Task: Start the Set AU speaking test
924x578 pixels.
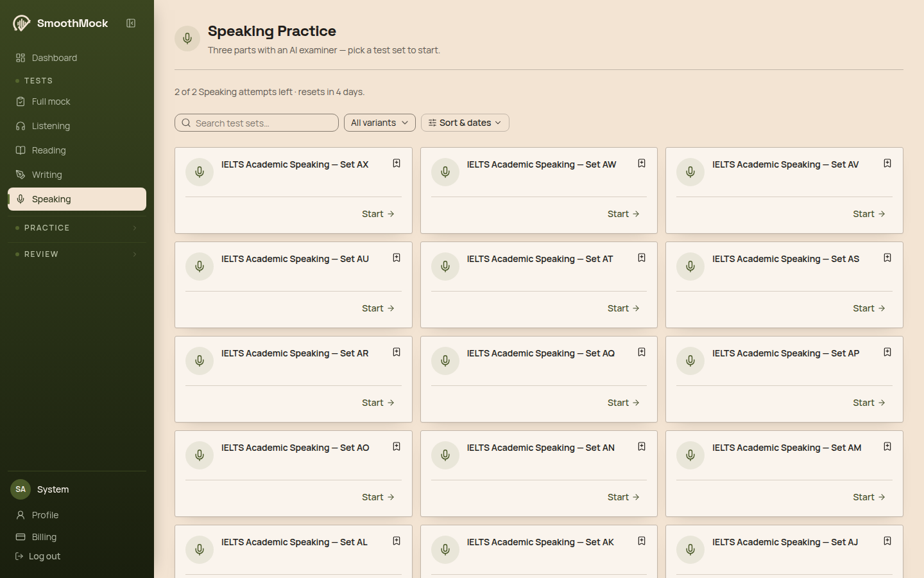Action: pyautogui.click(x=378, y=308)
